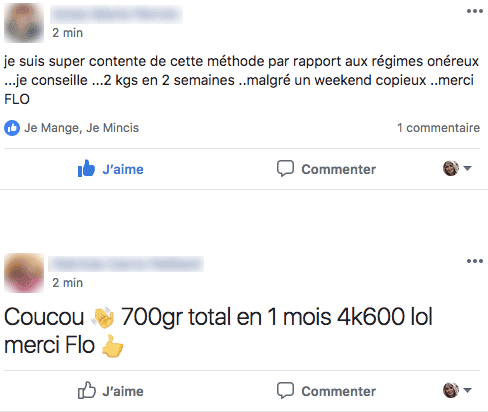
Task: Open the '1 commentaire' link
Action: tap(438, 128)
